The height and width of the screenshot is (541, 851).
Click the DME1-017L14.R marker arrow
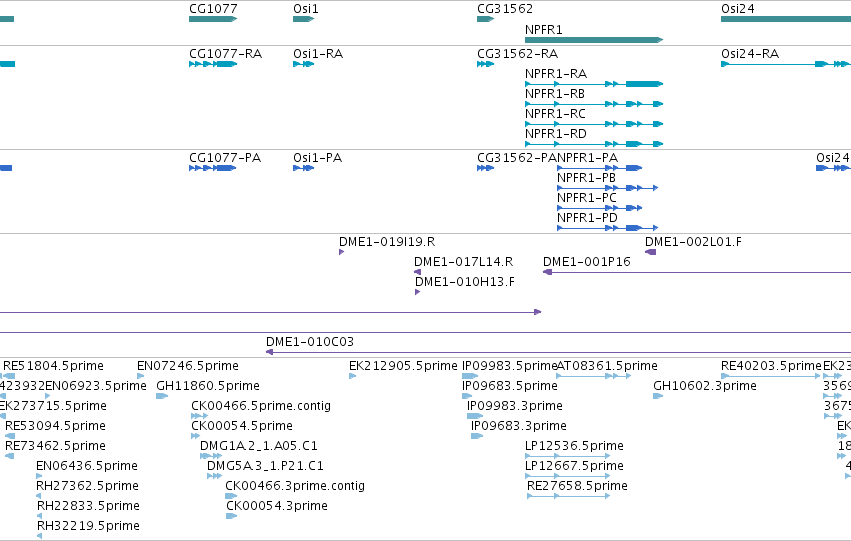[417, 272]
